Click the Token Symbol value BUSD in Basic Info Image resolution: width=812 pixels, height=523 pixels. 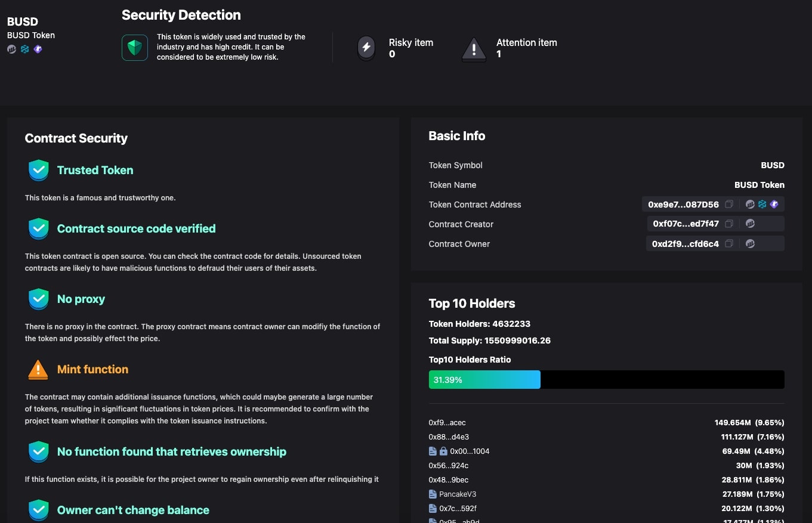click(773, 165)
